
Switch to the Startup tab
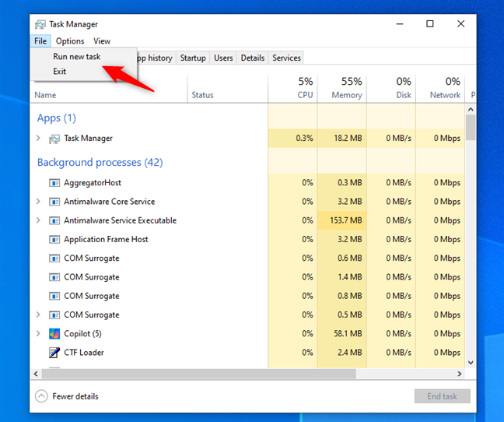click(193, 58)
